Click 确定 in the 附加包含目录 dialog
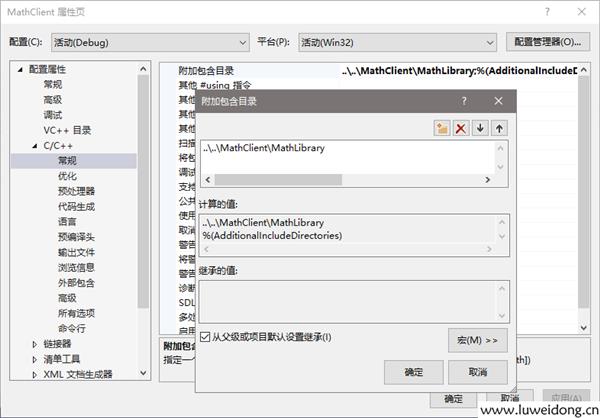600x418 pixels. 413,372
